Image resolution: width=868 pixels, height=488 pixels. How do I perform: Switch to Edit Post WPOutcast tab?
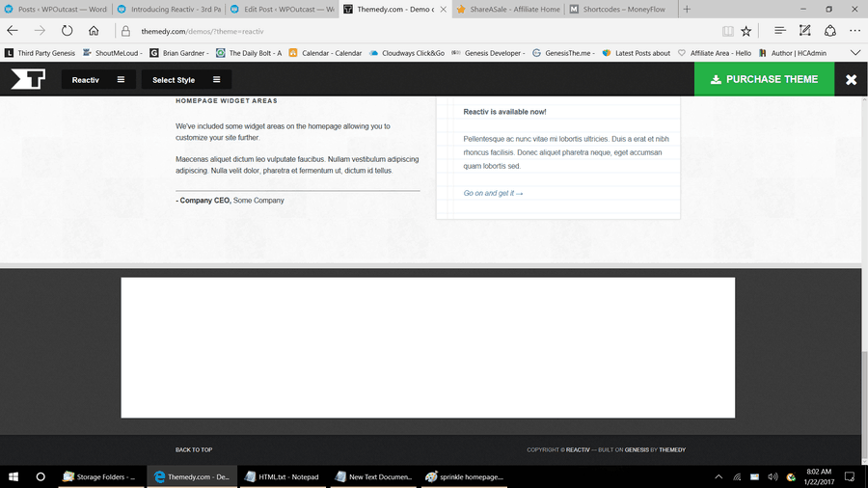pyautogui.click(x=282, y=9)
